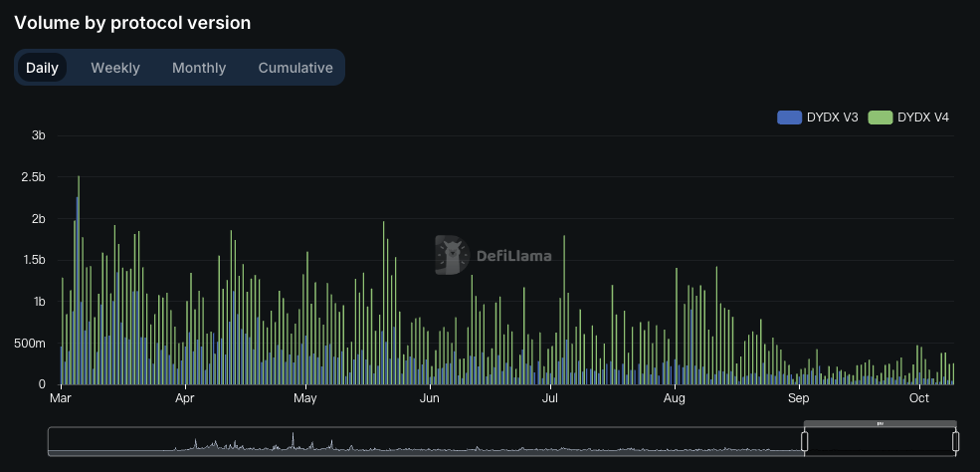
Task: Click the Jul x-axis label
Action: [550, 398]
